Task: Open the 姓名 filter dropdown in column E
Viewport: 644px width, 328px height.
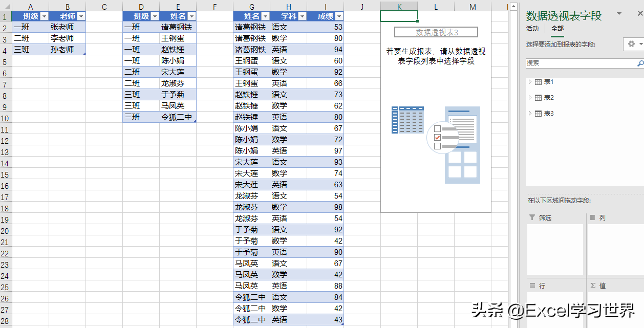Action: point(191,16)
